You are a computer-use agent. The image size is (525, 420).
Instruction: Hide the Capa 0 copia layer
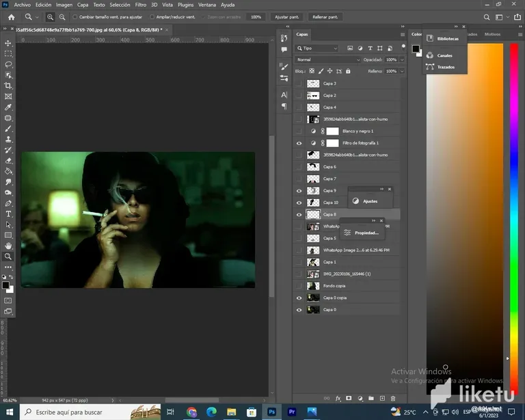tap(299, 298)
